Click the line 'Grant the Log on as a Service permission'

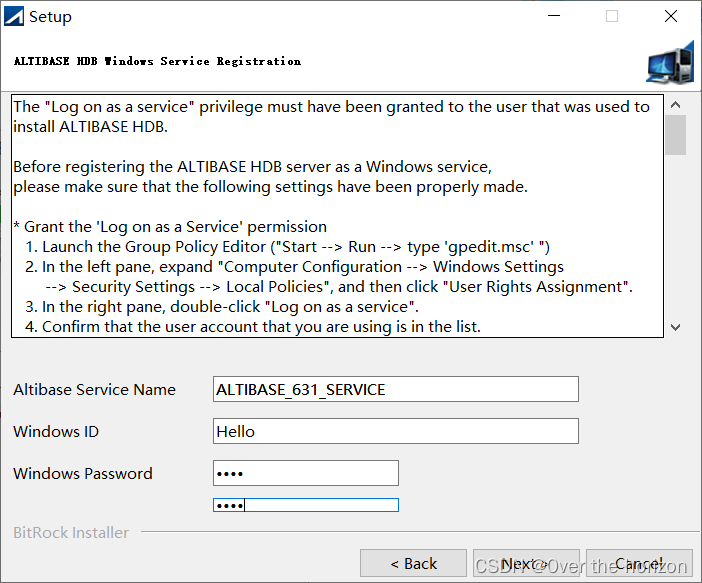click(170, 227)
